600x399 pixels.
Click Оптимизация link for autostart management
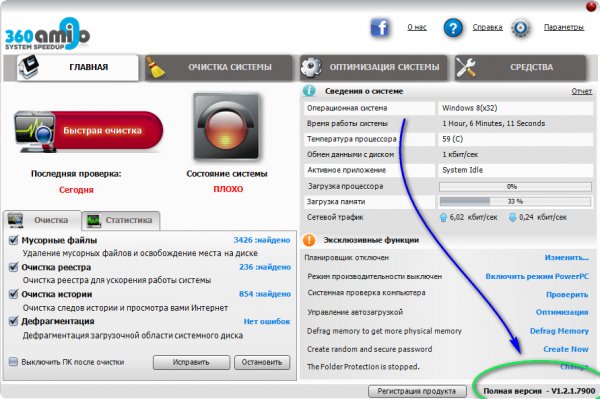562,313
